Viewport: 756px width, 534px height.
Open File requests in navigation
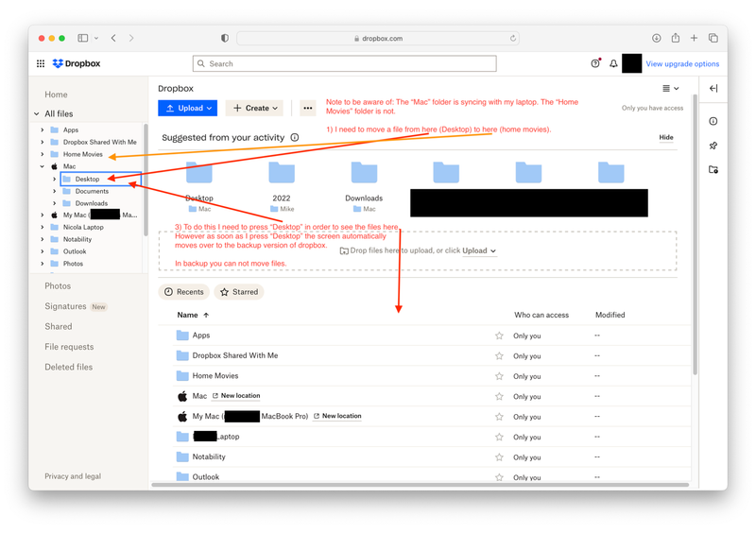[69, 347]
